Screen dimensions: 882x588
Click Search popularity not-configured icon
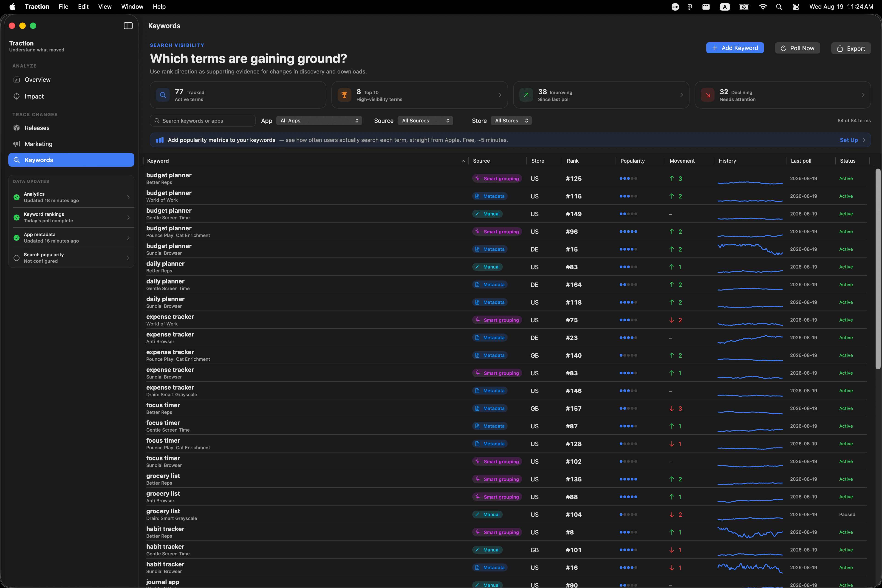pos(17,258)
